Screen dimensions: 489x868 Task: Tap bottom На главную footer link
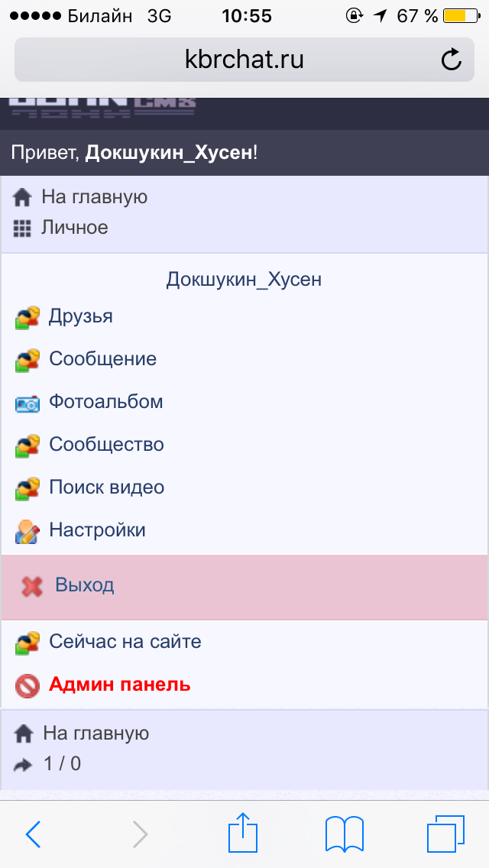(96, 734)
